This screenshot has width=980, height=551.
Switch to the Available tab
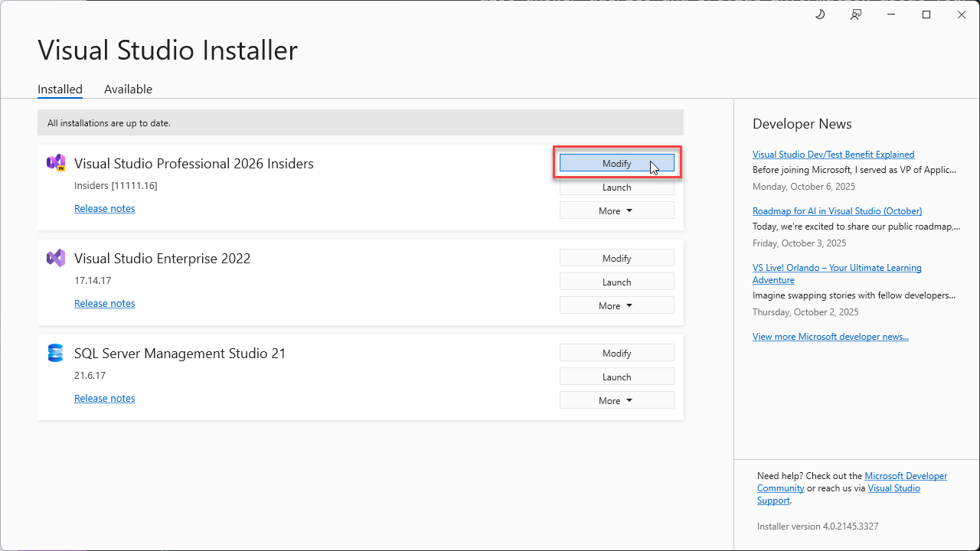[128, 89]
